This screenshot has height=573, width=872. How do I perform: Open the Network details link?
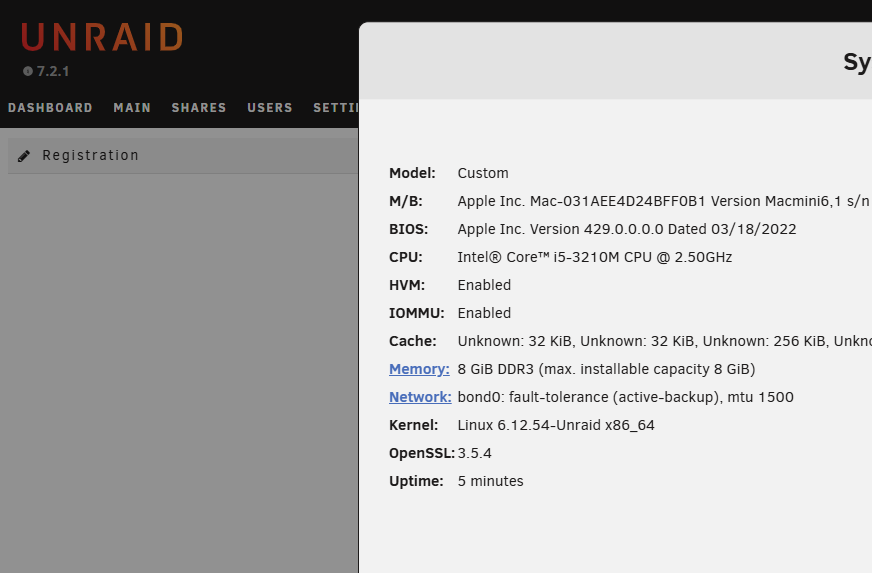pyautogui.click(x=420, y=397)
